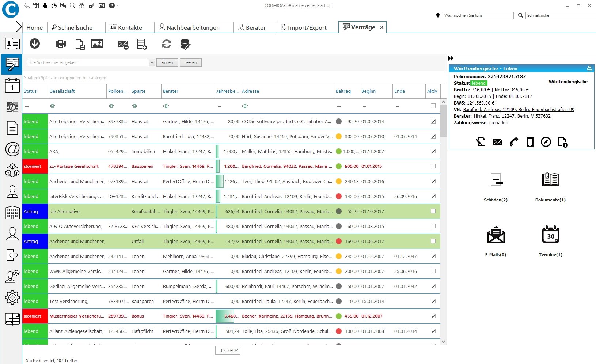Click the printer icon in the toolbar
The height and width of the screenshot is (364, 596).
point(60,44)
